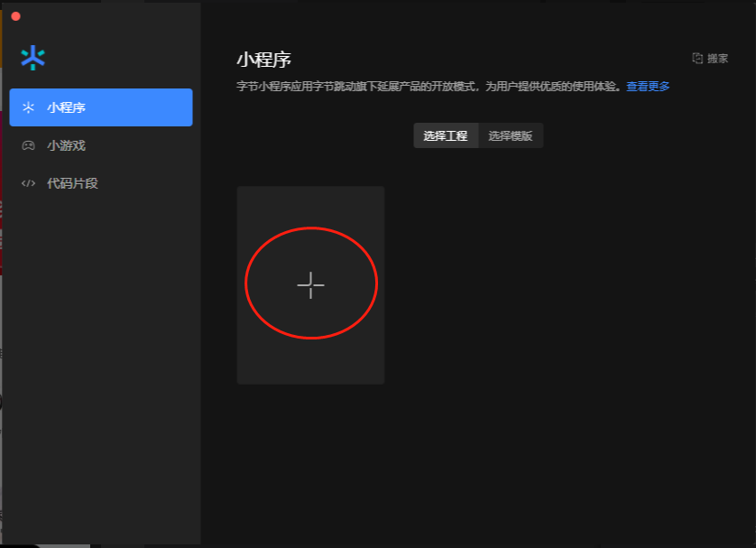The height and width of the screenshot is (548, 756).
Task: Click the copy icon next to 搬家
Action: 697,58
